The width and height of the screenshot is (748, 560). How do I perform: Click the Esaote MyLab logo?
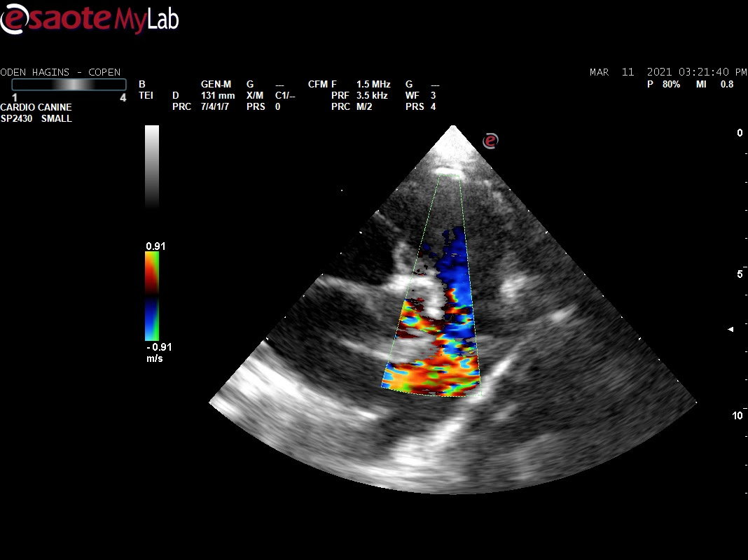tap(90, 18)
